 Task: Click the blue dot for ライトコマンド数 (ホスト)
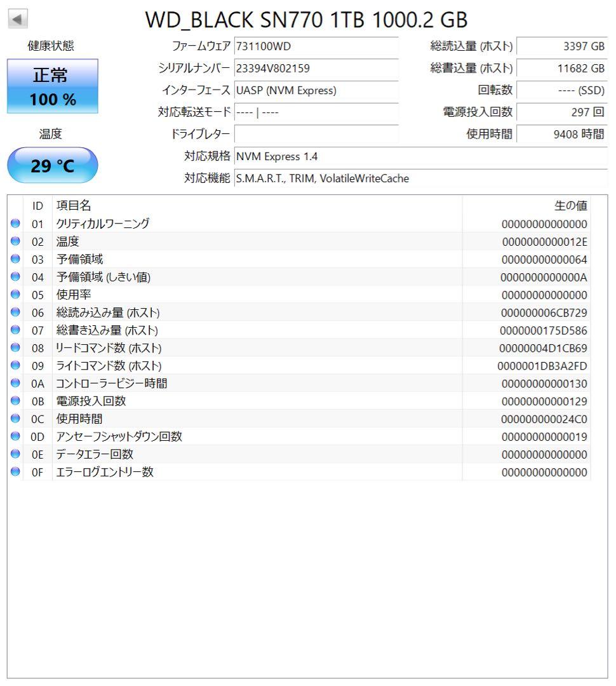(15, 366)
